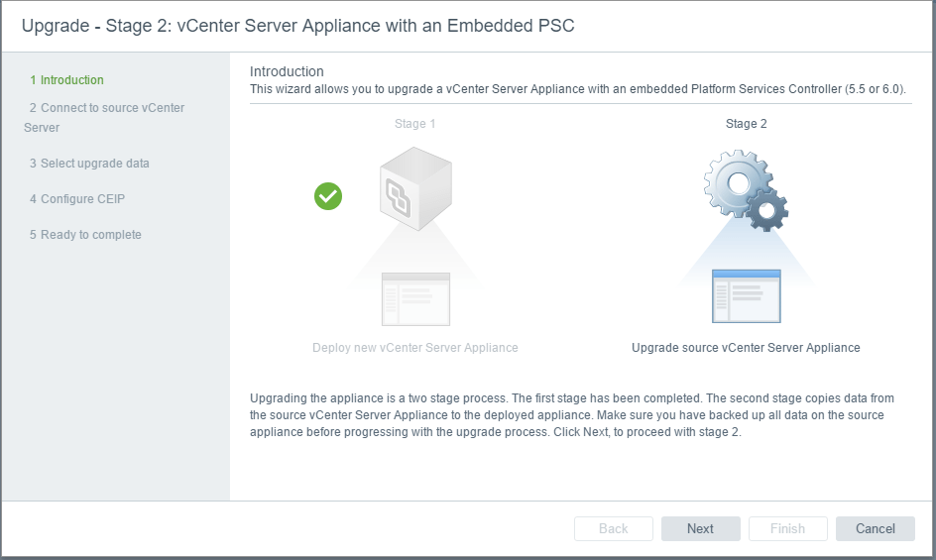This screenshot has width=936, height=560.
Task: Select the Introduction wizard step
Action: (66, 80)
